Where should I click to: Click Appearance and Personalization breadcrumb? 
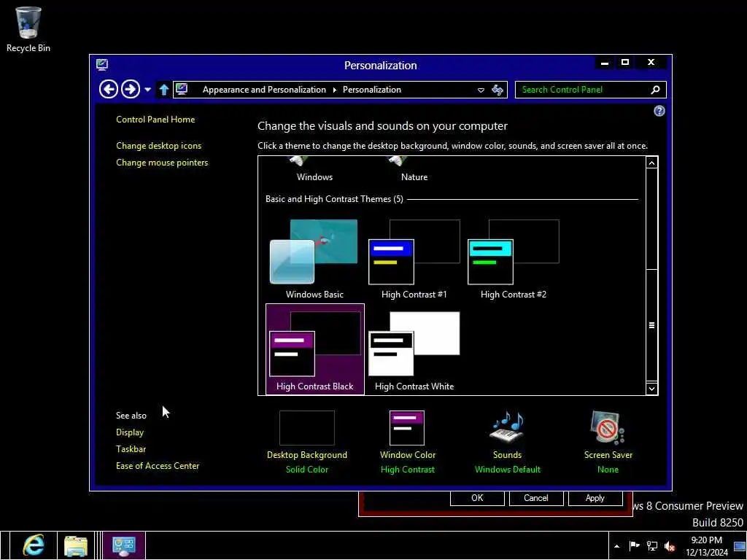264,90
